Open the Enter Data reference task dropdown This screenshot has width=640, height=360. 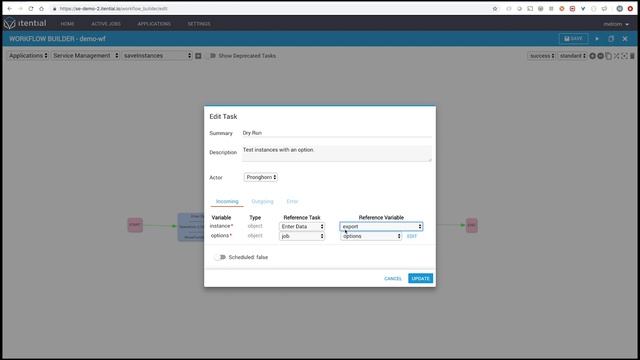[302, 226]
